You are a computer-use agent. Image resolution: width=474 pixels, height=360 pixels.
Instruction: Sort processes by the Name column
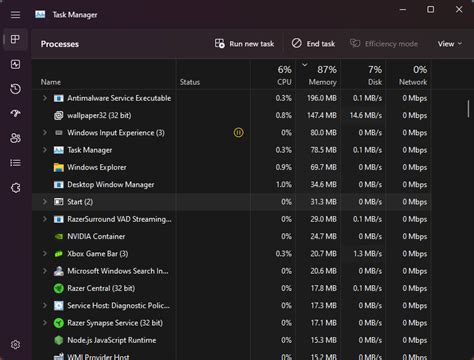[x=104, y=75]
